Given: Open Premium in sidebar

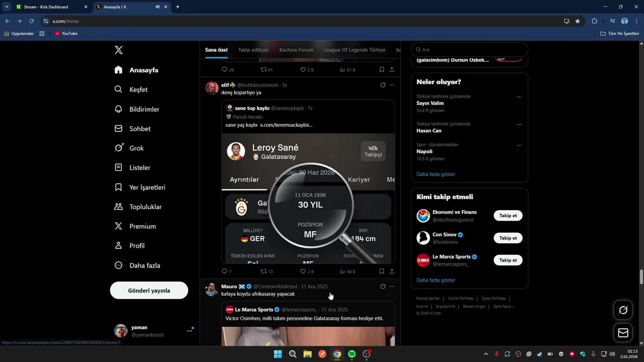Looking at the screenshot, I should [x=135, y=226].
